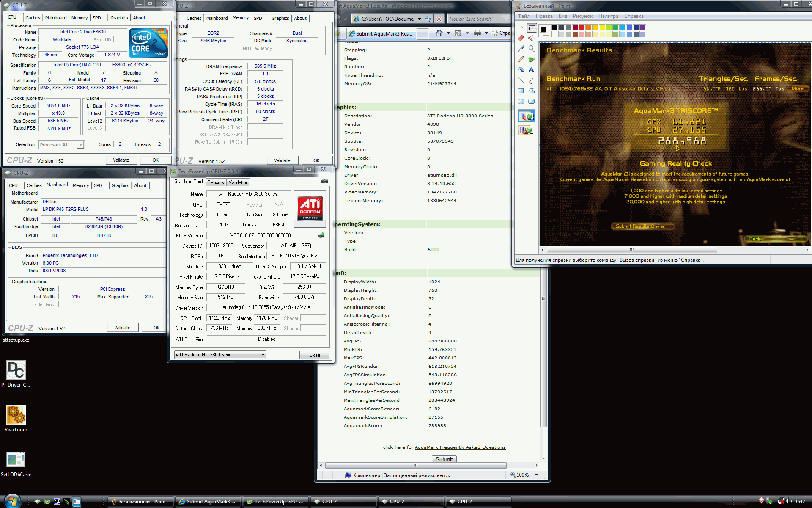Select the Airbrush spray tool

pos(521,70)
